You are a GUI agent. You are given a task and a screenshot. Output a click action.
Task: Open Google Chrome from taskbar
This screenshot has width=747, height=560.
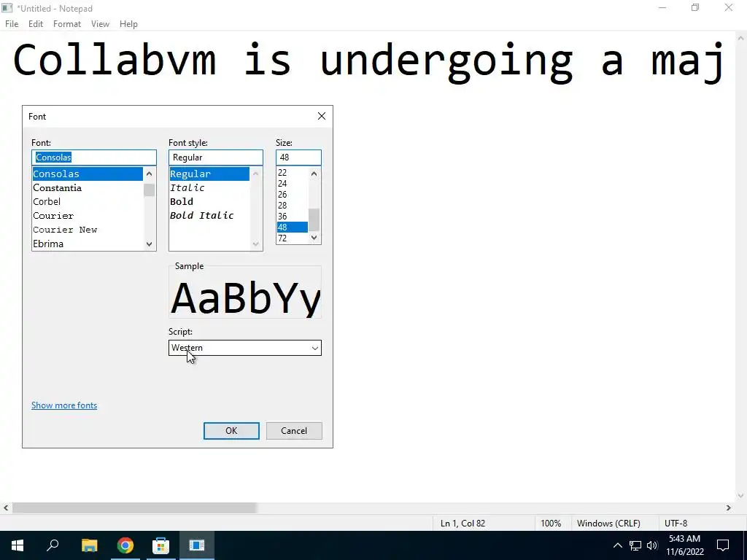pos(125,545)
